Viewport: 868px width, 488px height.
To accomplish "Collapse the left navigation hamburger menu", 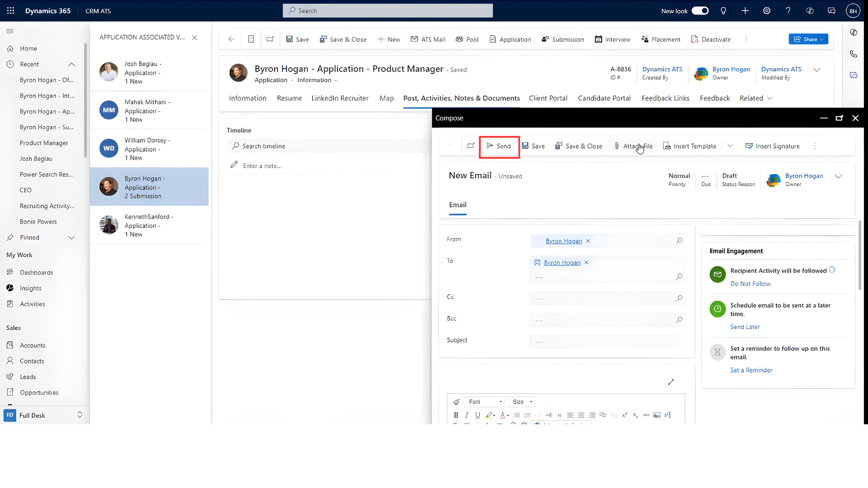I will click(10, 31).
